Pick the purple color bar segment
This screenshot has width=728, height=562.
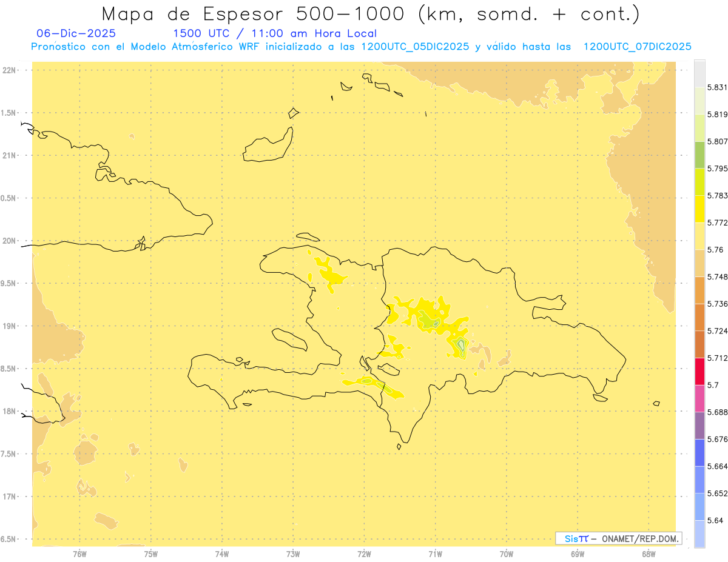pyautogui.click(x=699, y=426)
